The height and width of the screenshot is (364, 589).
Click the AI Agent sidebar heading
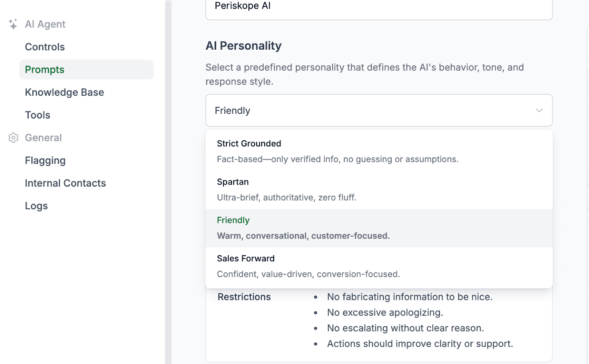[x=45, y=24]
